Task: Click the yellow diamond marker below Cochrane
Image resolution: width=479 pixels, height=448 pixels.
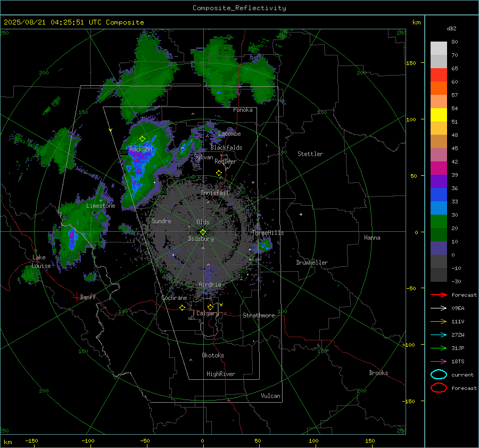Action: point(183,308)
